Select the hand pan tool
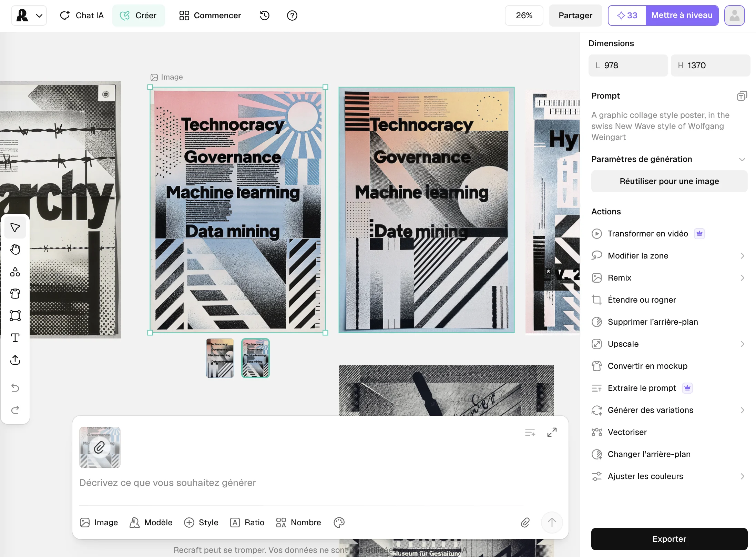The image size is (756, 557). point(15,249)
